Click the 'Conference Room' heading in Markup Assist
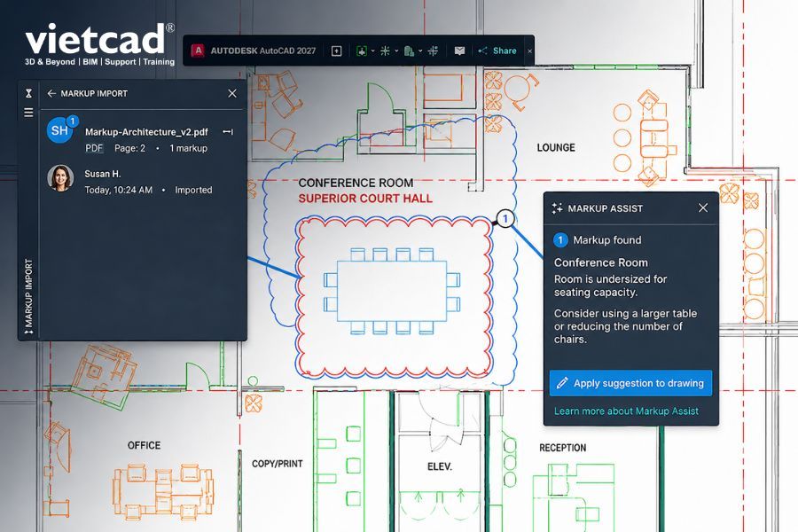Image resolution: width=798 pixels, height=532 pixels. tap(601, 262)
